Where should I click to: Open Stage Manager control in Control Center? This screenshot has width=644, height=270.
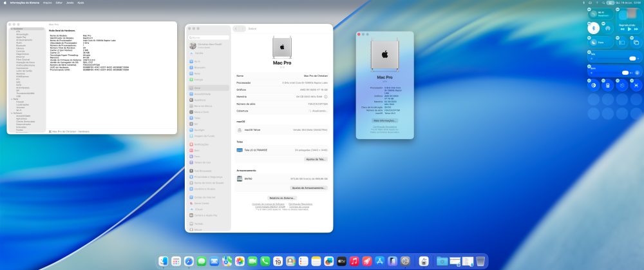[622, 42]
